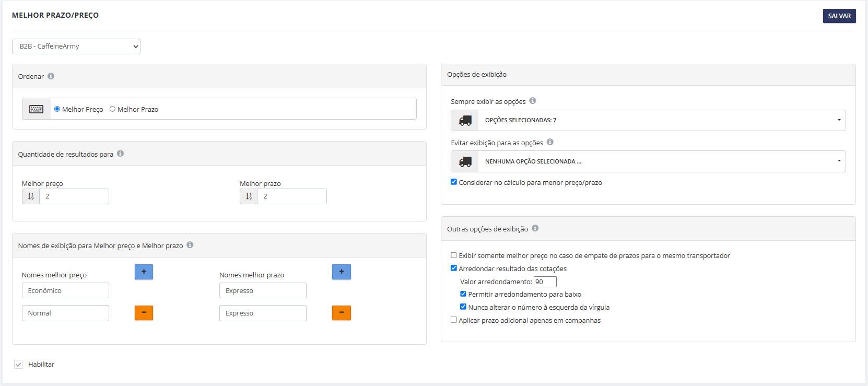Image resolution: width=868 pixels, height=386 pixels.
Task: Select the Melhor Preço radio option
Action: 57,109
